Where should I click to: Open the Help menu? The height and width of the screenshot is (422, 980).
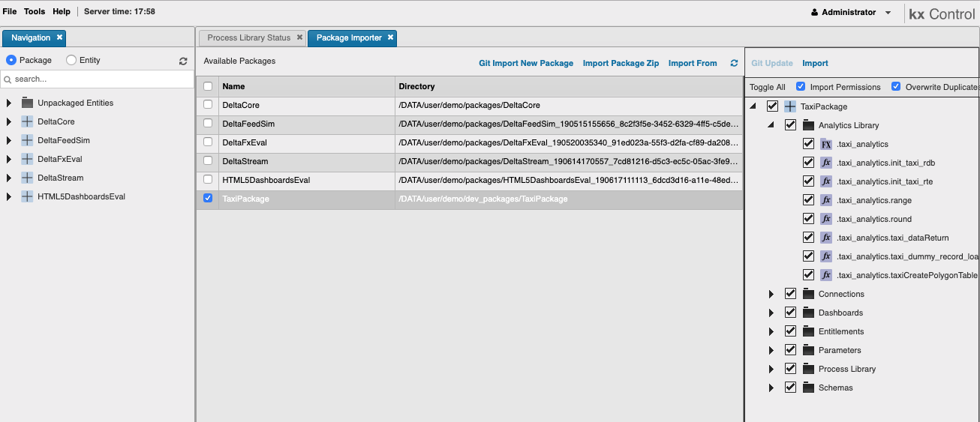click(x=62, y=12)
